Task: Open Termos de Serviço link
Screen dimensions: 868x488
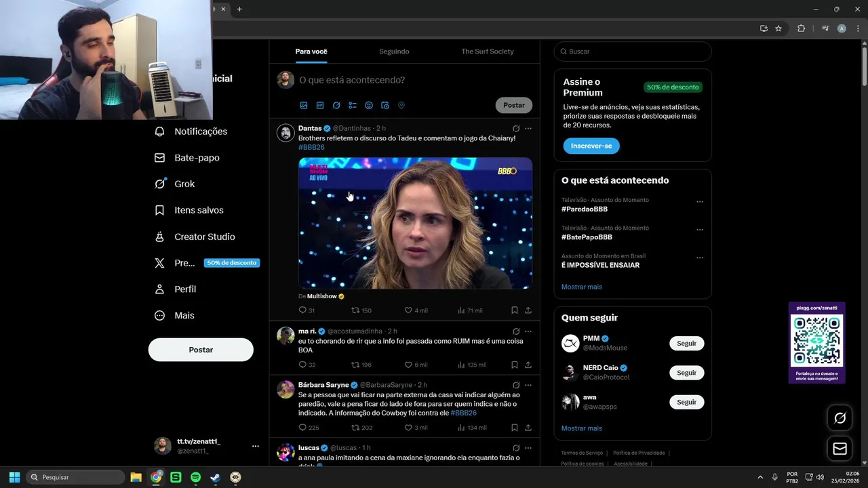Action: coord(582,453)
